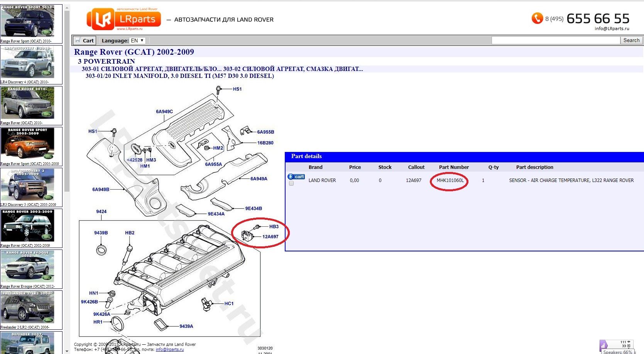Focus the search input field

[556, 40]
